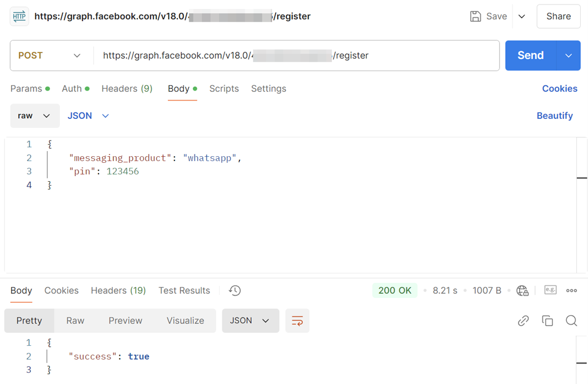
Task: Click the network globe icon
Action: (522, 291)
